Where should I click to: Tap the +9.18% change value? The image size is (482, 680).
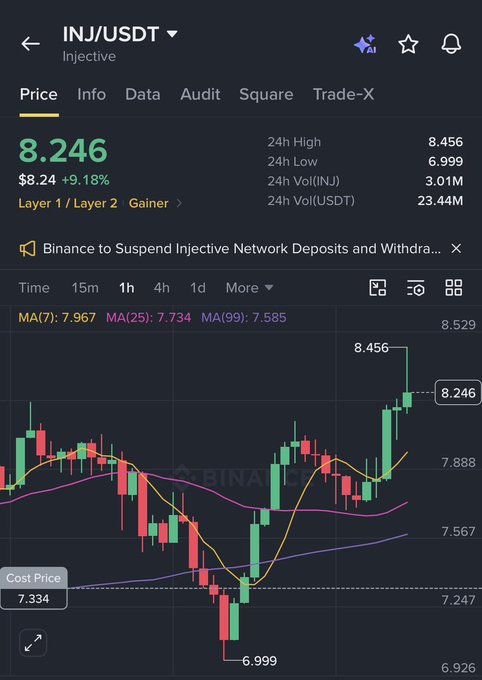85,180
